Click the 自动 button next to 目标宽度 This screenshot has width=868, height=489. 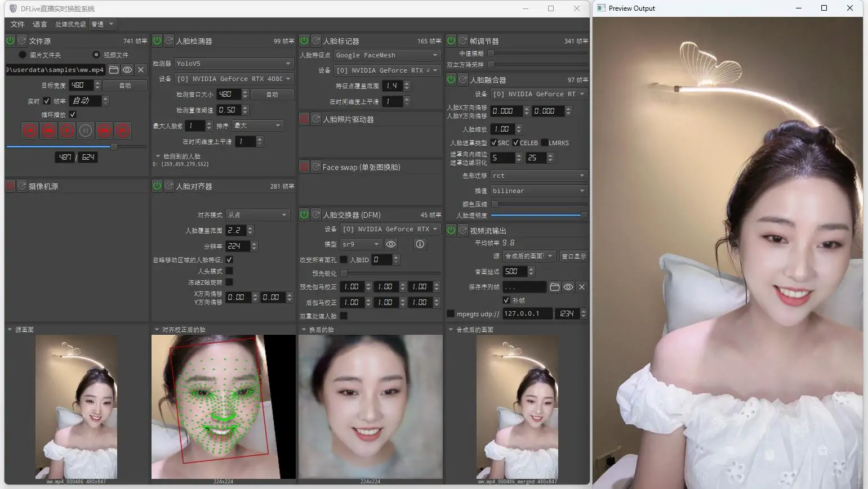coord(125,86)
